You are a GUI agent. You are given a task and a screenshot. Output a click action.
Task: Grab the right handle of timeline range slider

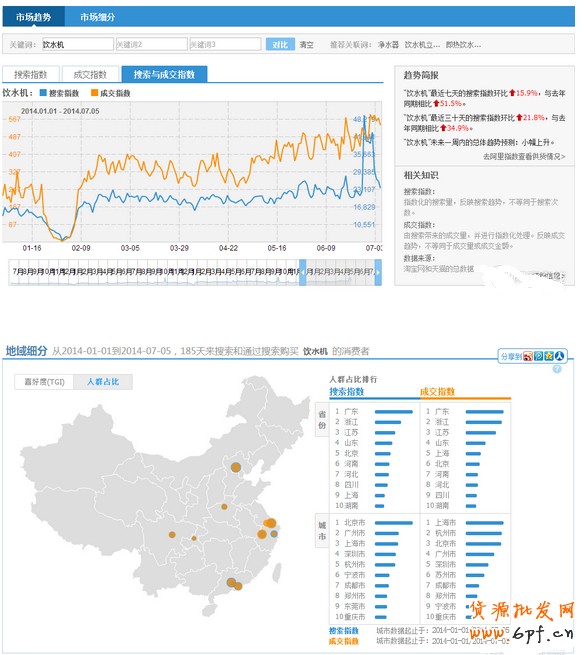click(378, 272)
